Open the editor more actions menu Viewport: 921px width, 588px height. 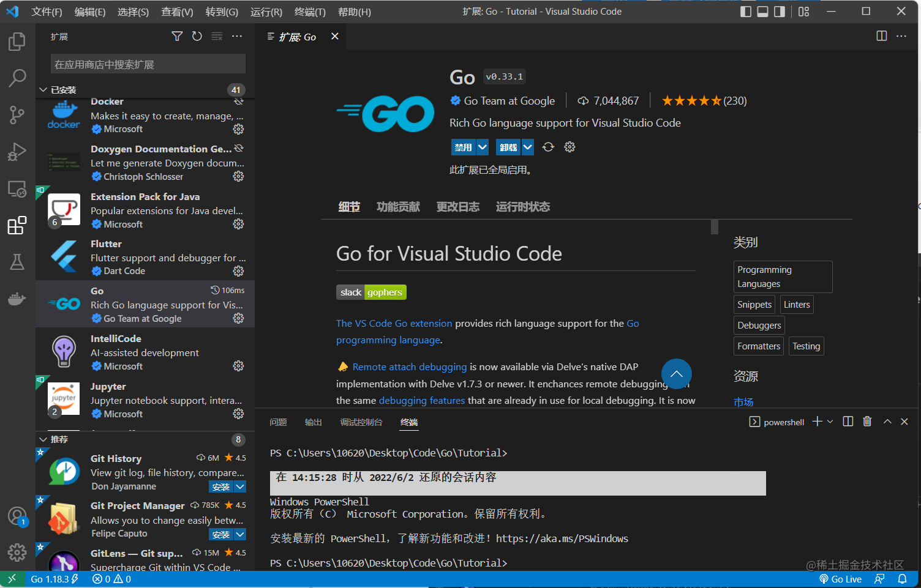[x=901, y=36]
